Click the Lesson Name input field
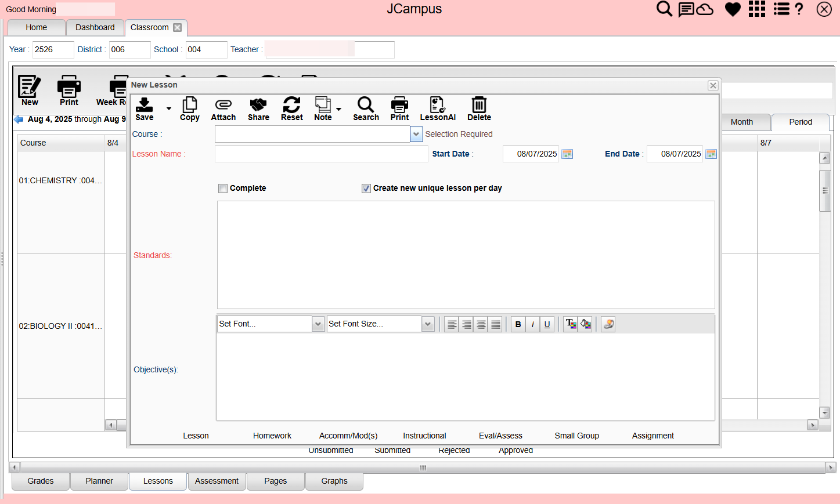 click(322, 154)
